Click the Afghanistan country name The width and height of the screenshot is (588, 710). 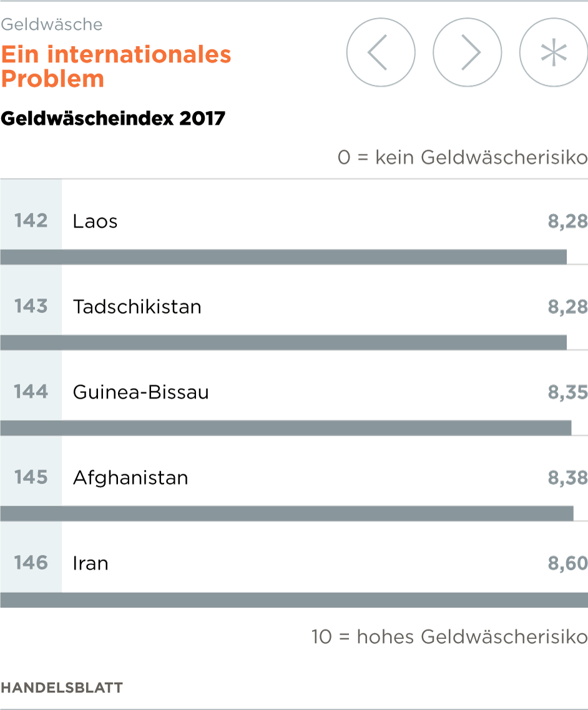click(130, 478)
